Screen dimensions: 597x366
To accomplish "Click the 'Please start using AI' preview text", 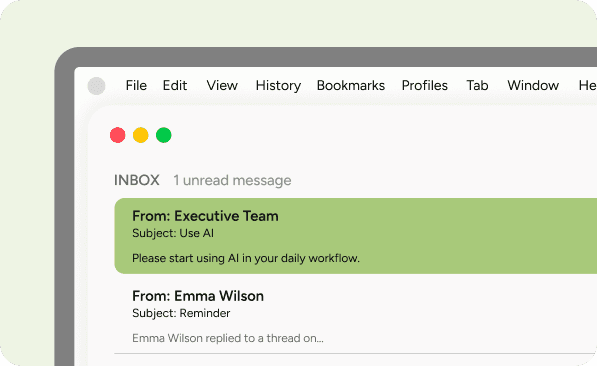I will (246, 258).
